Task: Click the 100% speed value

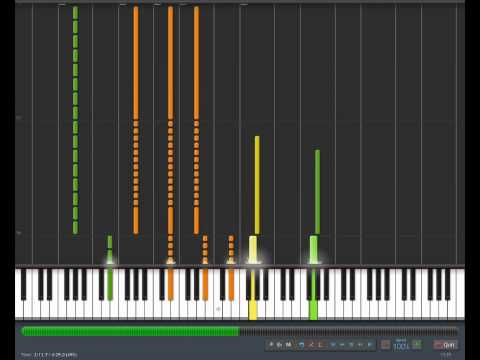Action: pos(401,346)
